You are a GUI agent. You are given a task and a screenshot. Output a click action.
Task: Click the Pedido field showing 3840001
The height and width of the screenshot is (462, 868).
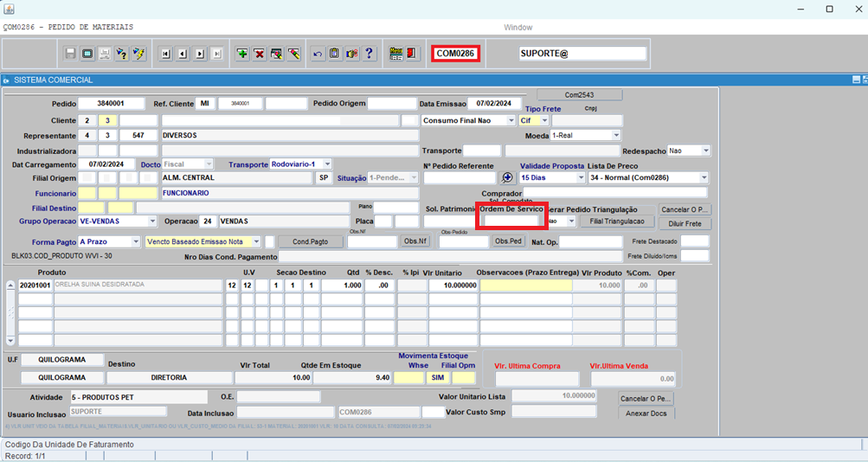112,104
